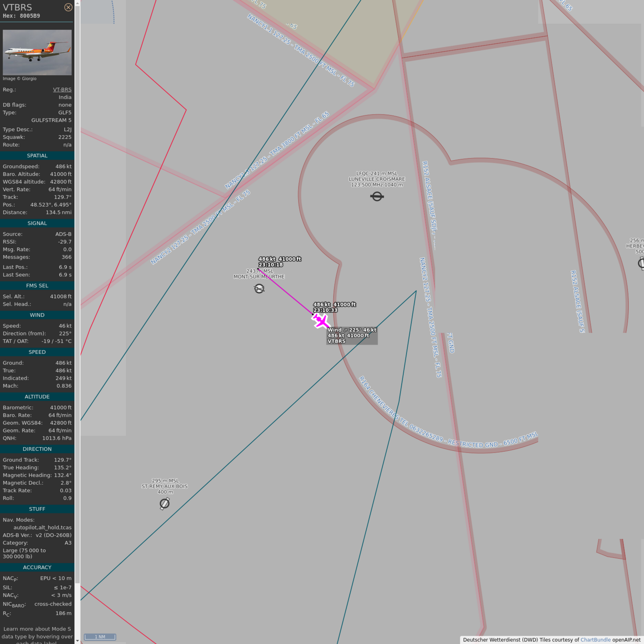Click the 1 NM map scale bar

click(100, 637)
